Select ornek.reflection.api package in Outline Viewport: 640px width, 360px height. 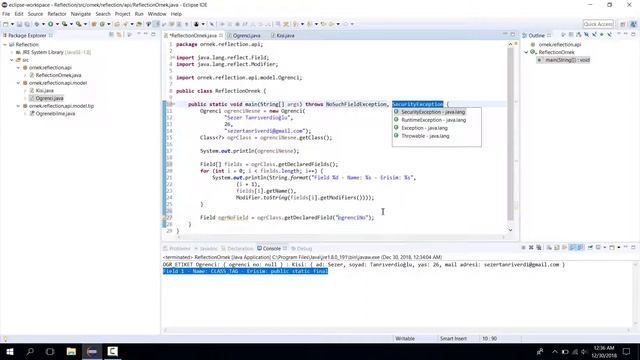[x=560, y=44]
